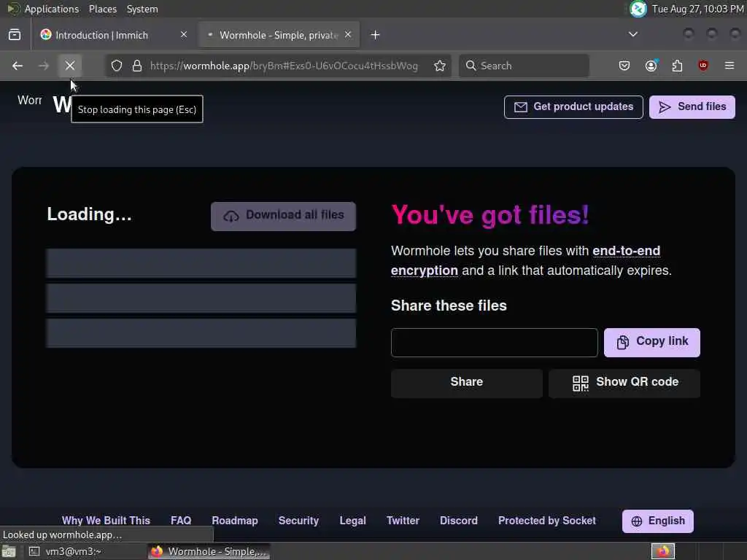This screenshot has height=560, width=747.
Task: Close the Wormhole tab
Action: tap(348, 35)
